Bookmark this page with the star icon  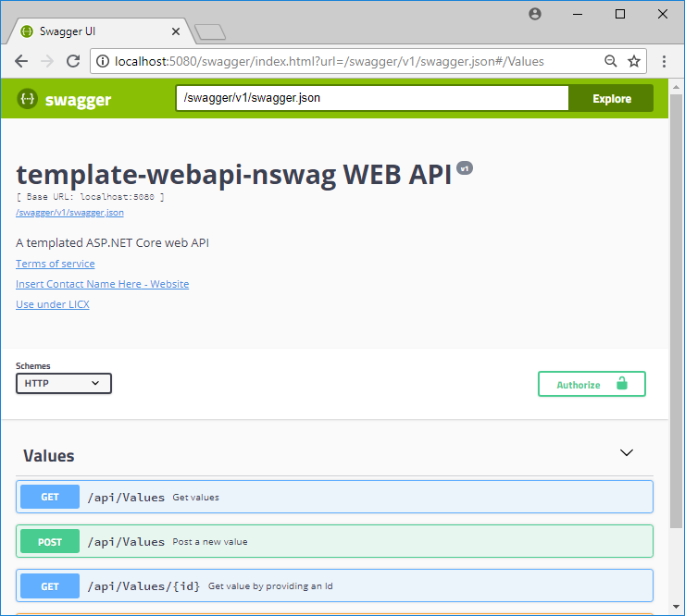pos(634,61)
